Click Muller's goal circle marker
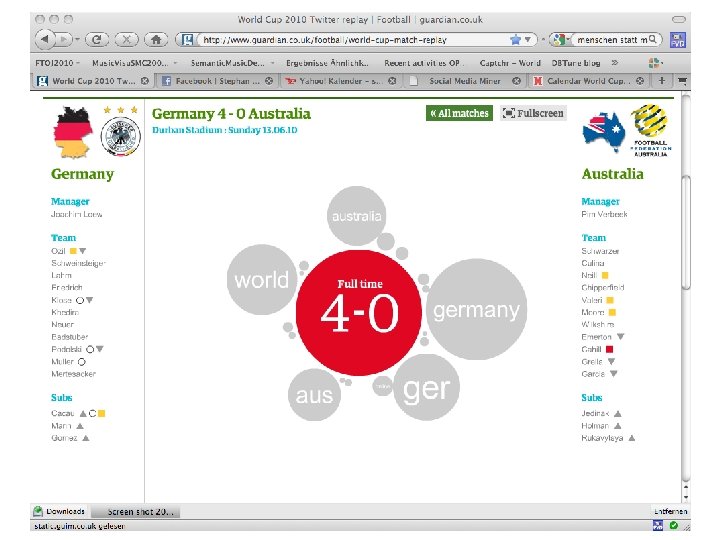This screenshot has height=540, width=720. point(82,362)
